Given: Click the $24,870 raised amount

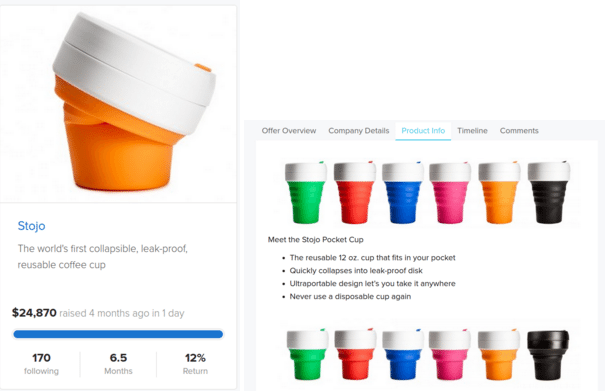Looking at the screenshot, I should point(34,313).
